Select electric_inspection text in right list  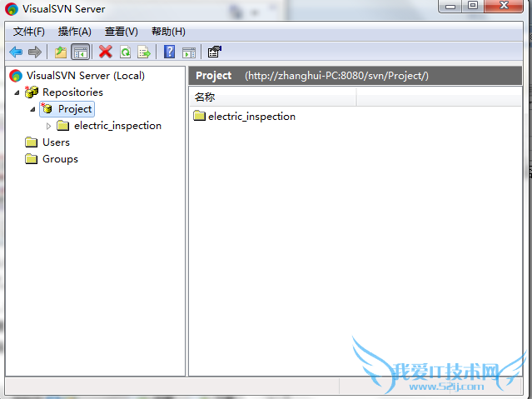pos(251,117)
